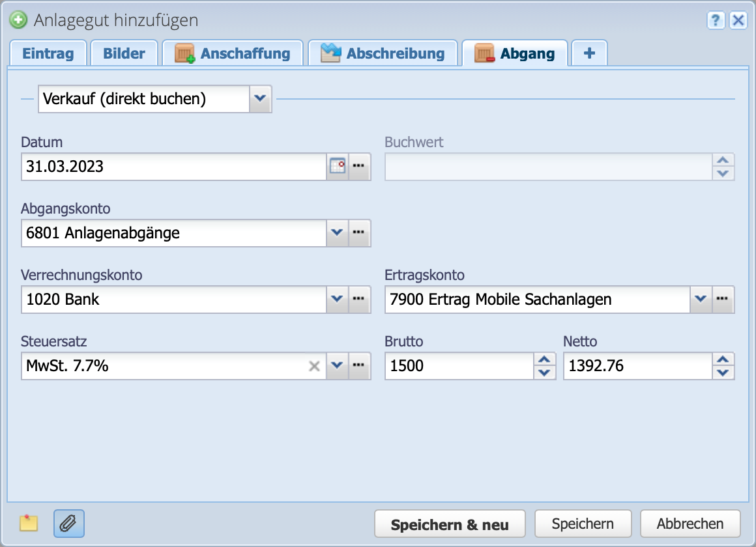Open ellipsis options next to Ertragskonto
Image resolution: width=756 pixels, height=547 pixels.
coord(723,300)
